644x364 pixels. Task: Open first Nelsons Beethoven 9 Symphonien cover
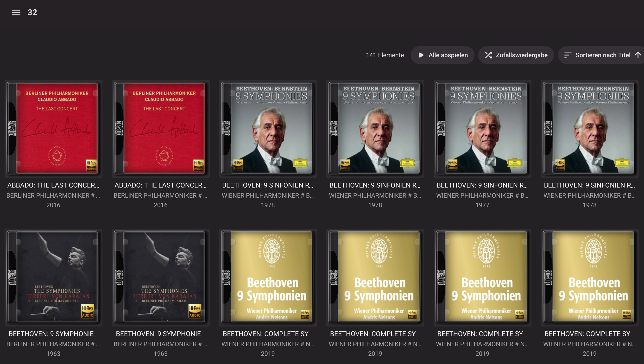(x=268, y=277)
